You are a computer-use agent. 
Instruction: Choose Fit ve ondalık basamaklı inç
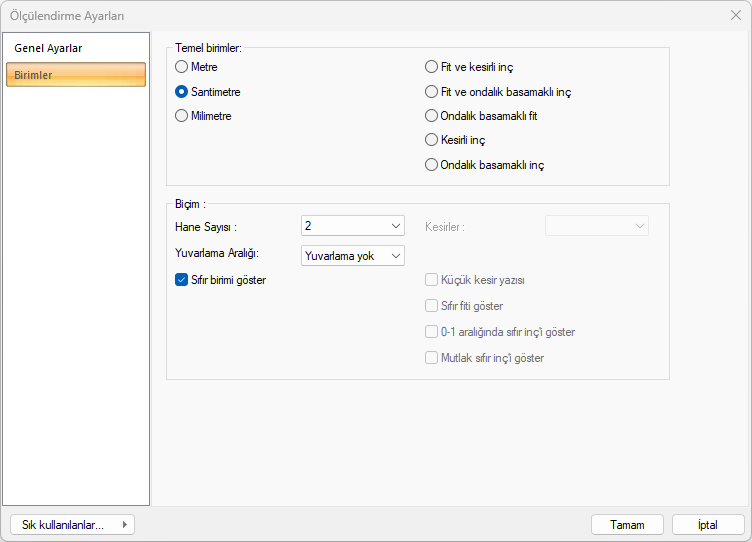pyautogui.click(x=432, y=91)
